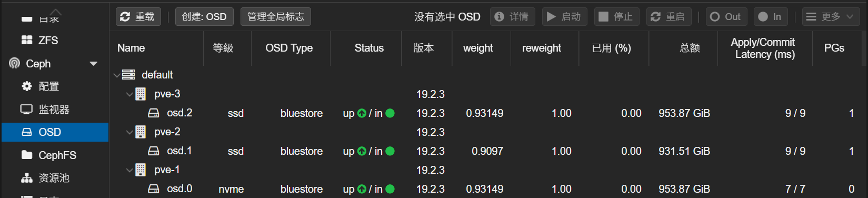Click the Out button
The width and height of the screenshot is (868, 198).
726,17
